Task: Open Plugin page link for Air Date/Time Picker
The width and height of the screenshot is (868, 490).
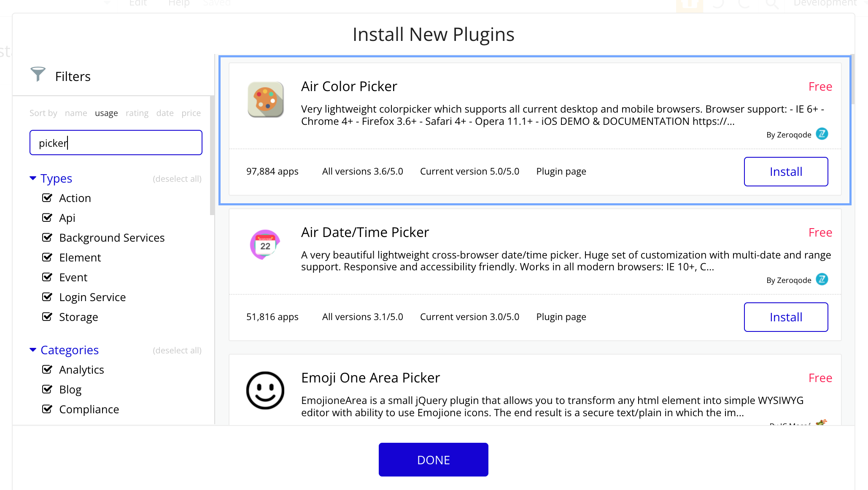Action: (x=561, y=317)
